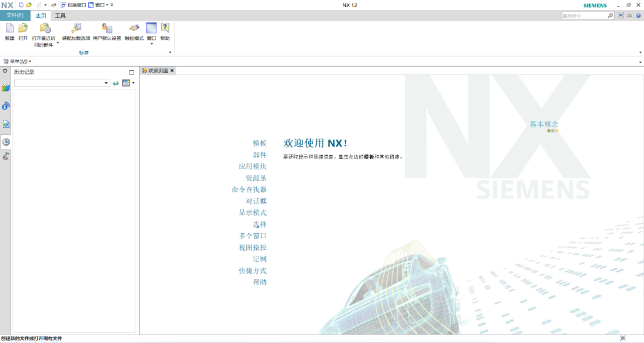Click the status bar icon at bottom right
This screenshot has width=644, height=343.
tap(623, 338)
